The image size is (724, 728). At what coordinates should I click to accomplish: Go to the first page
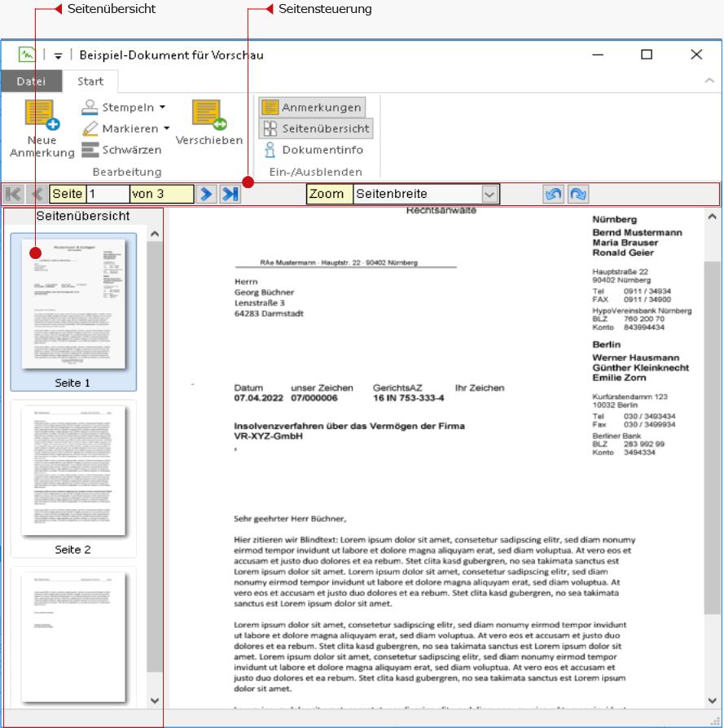pos(14,194)
